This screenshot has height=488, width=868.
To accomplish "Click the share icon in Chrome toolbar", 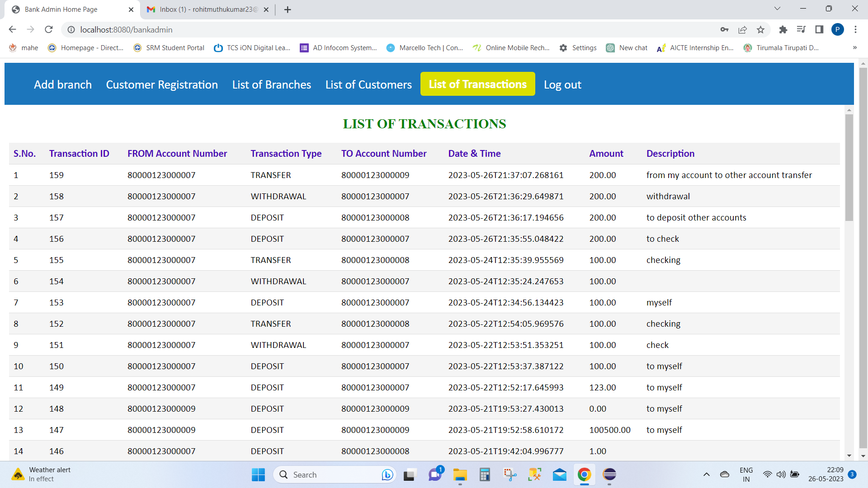I will click(742, 29).
